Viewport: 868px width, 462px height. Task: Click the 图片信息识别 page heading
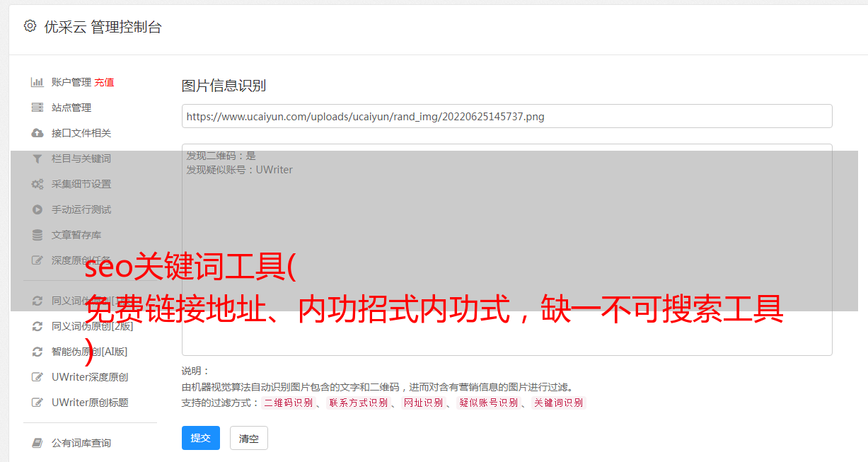[x=224, y=86]
